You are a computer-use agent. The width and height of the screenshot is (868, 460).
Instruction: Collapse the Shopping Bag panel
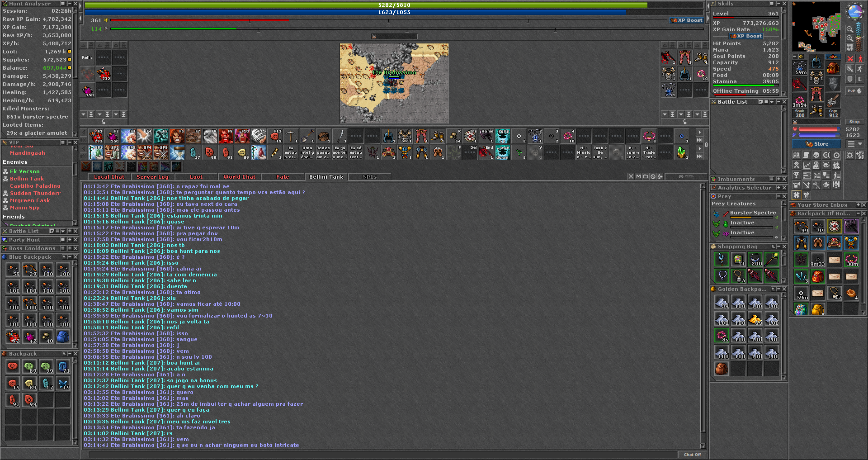click(779, 247)
